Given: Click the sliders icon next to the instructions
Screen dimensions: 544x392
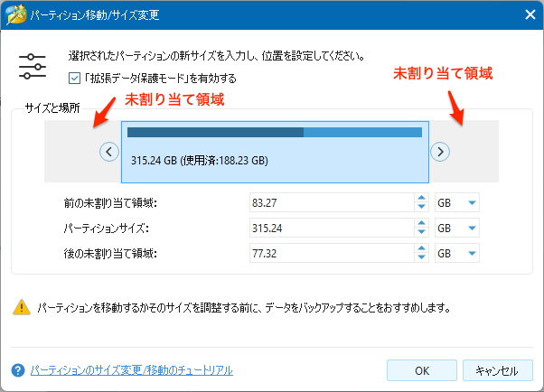Looking at the screenshot, I should coord(33,67).
